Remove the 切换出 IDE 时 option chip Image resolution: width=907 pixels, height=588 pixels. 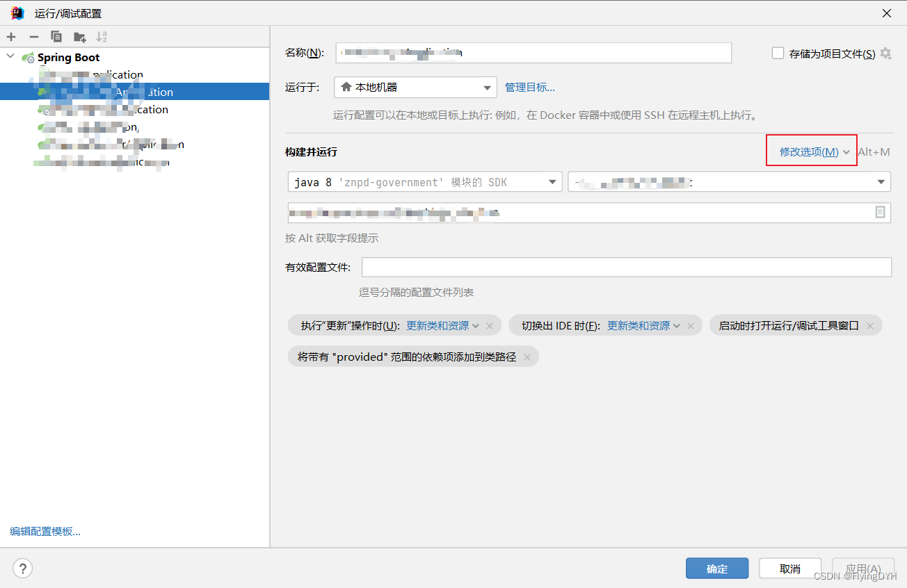690,326
